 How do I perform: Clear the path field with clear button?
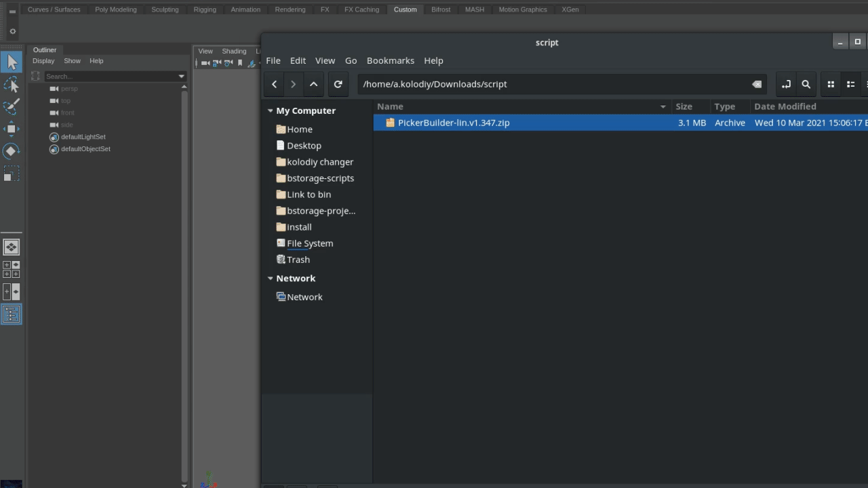756,84
